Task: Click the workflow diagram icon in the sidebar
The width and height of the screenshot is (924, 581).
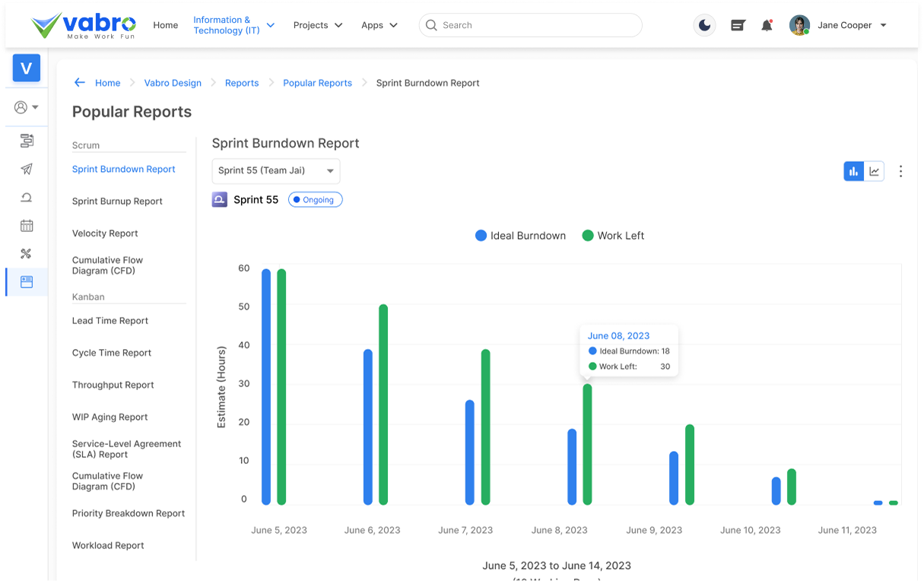Action: point(26,141)
